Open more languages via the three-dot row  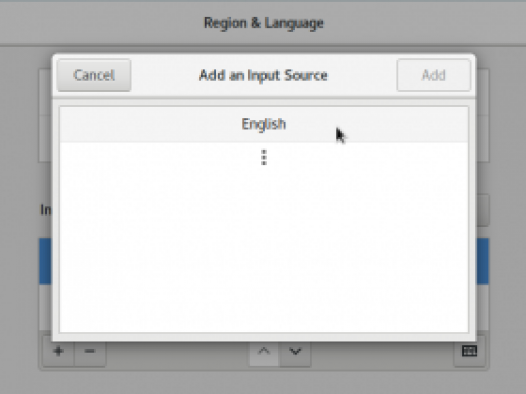[x=264, y=157]
